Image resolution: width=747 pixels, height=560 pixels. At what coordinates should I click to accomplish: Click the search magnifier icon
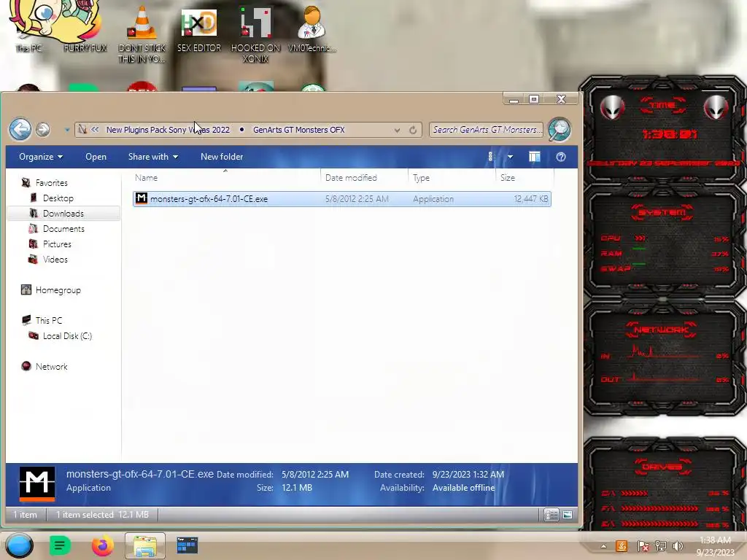click(560, 129)
